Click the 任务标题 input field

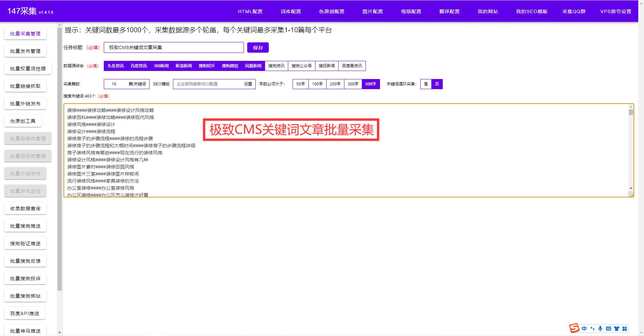pyautogui.click(x=174, y=47)
